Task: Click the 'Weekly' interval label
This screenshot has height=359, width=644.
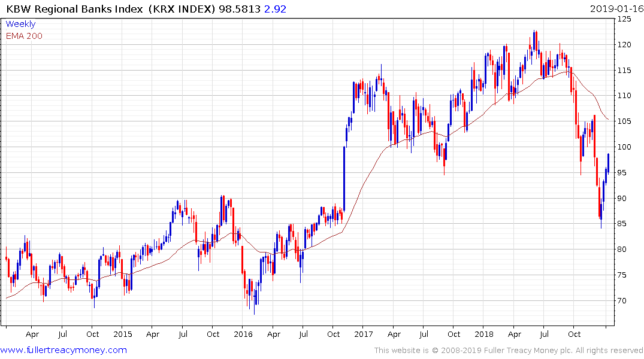Action: point(20,24)
